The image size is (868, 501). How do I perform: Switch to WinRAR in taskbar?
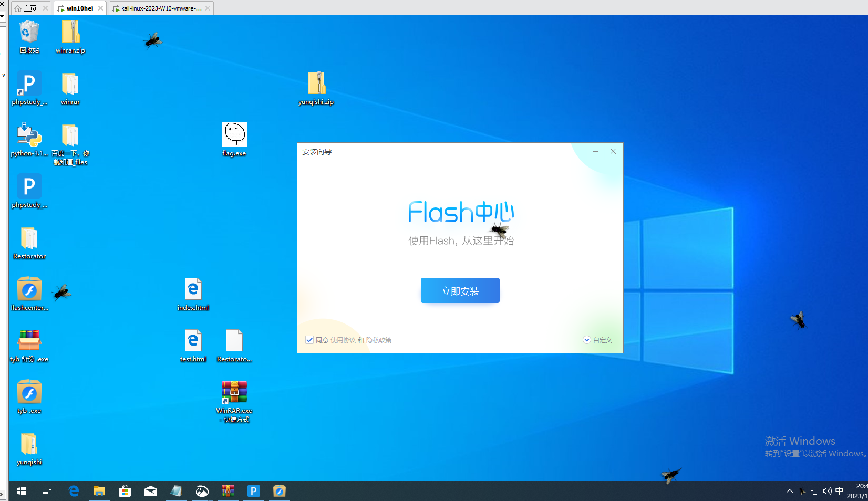(x=228, y=491)
